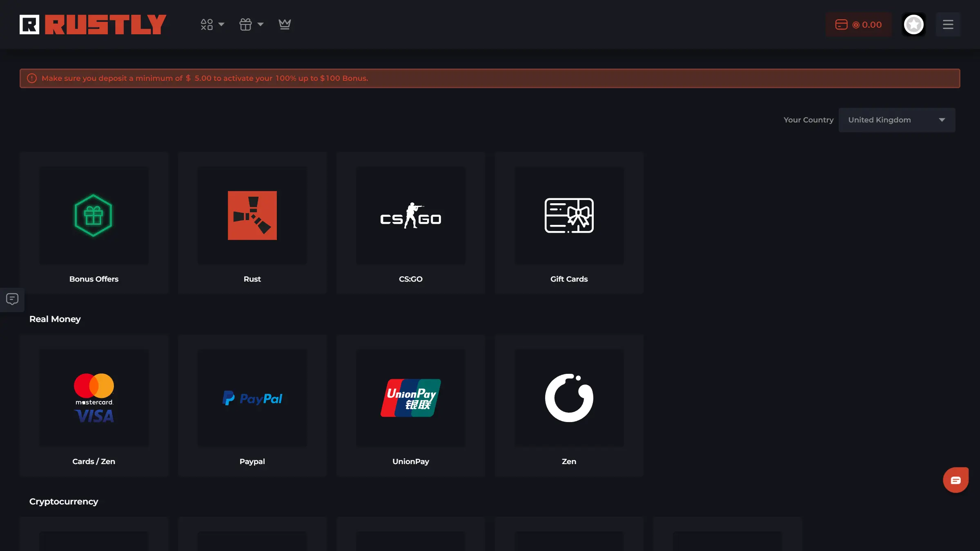Choose the UnionPay logo
980x551 pixels.
(x=410, y=398)
